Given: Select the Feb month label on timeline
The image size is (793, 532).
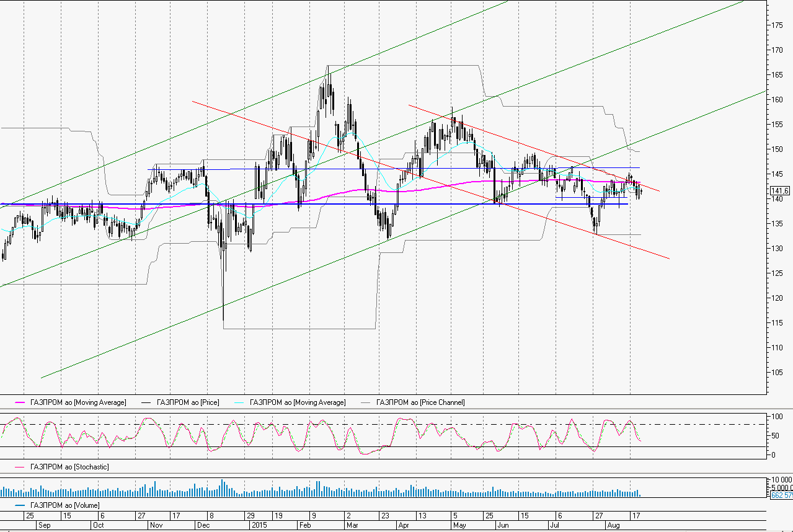Looking at the screenshot, I should click(x=305, y=525).
